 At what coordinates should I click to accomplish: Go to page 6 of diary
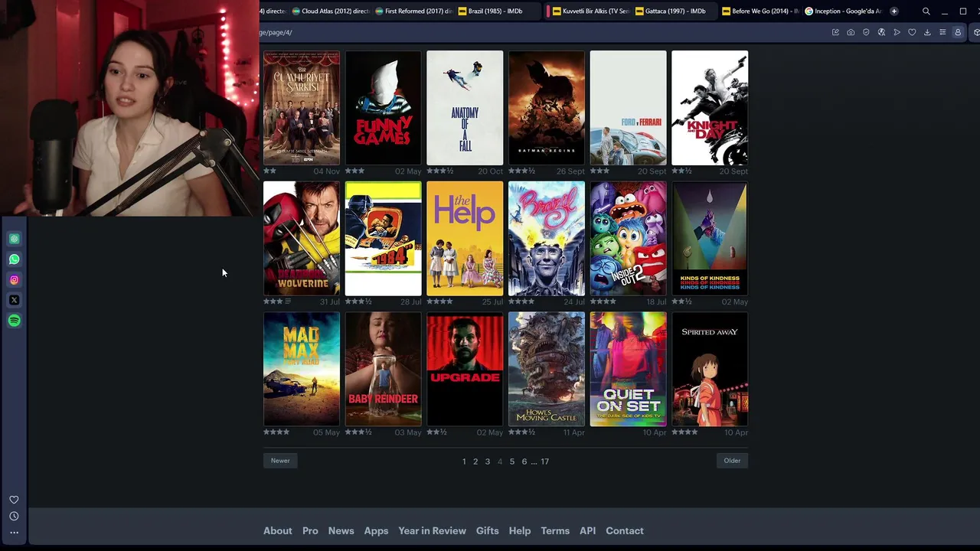(x=524, y=461)
